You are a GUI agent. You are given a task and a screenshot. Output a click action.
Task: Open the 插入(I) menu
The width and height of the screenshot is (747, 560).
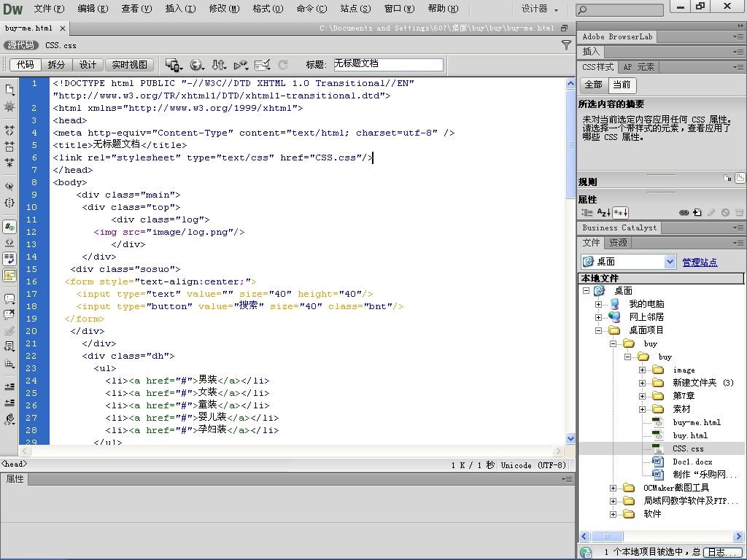180,9
